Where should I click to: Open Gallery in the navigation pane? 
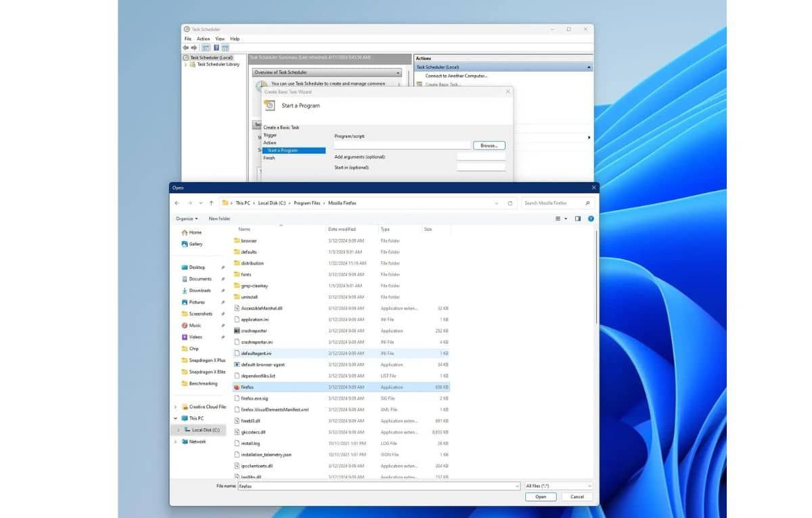pos(196,244)
